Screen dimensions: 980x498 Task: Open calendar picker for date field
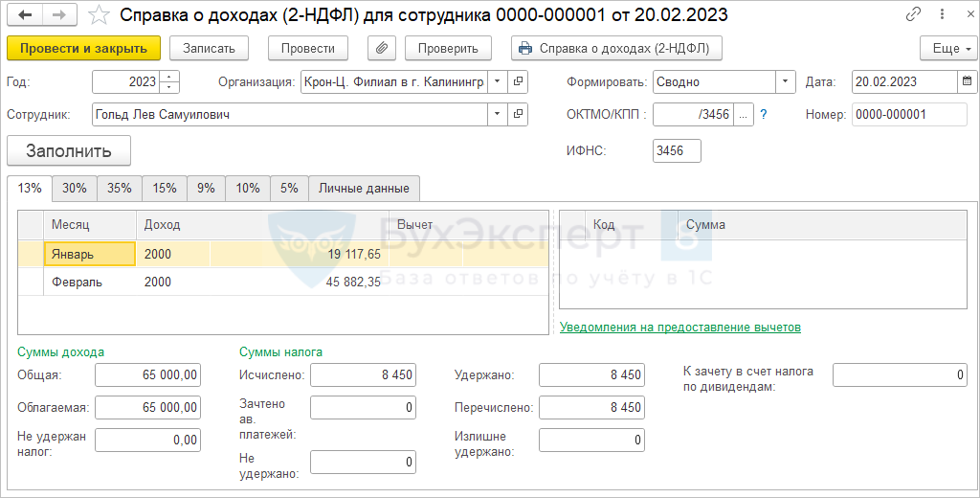coord(967,82)
